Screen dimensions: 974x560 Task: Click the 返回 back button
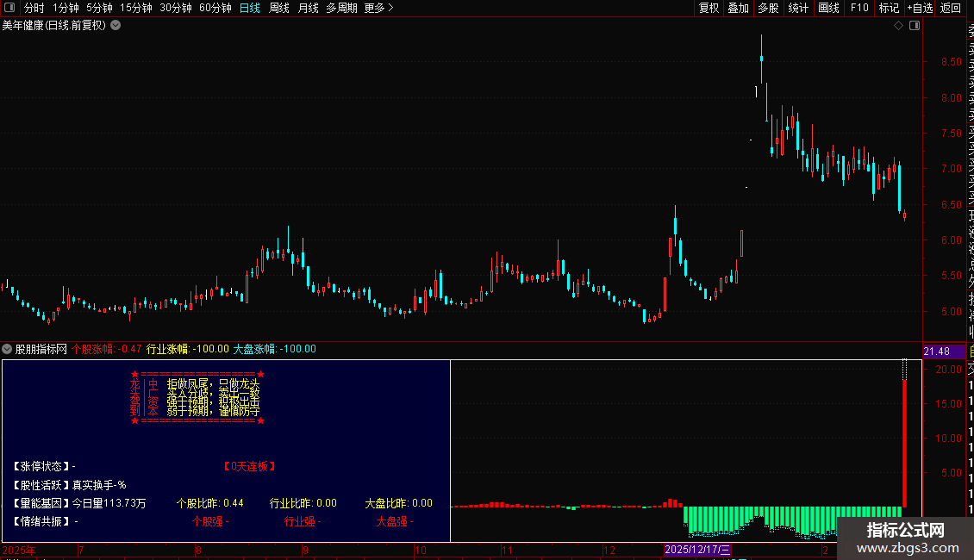951,8
